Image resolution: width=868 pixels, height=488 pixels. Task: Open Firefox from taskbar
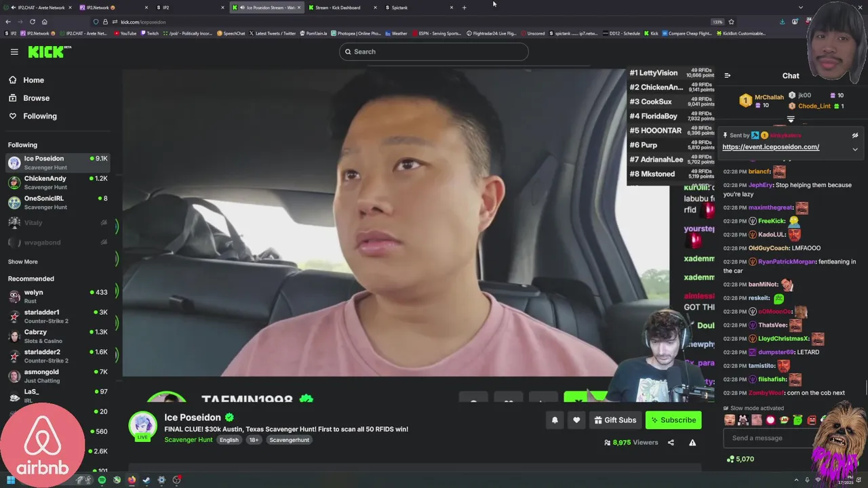132,480
